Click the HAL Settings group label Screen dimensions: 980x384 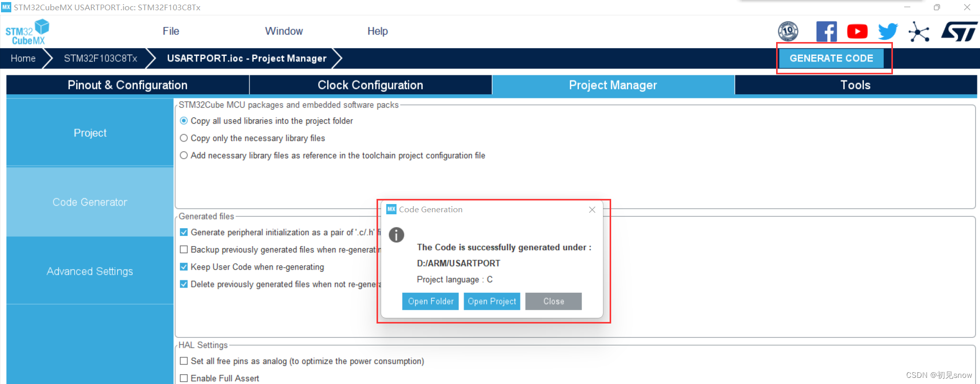[x=203, y=345]
